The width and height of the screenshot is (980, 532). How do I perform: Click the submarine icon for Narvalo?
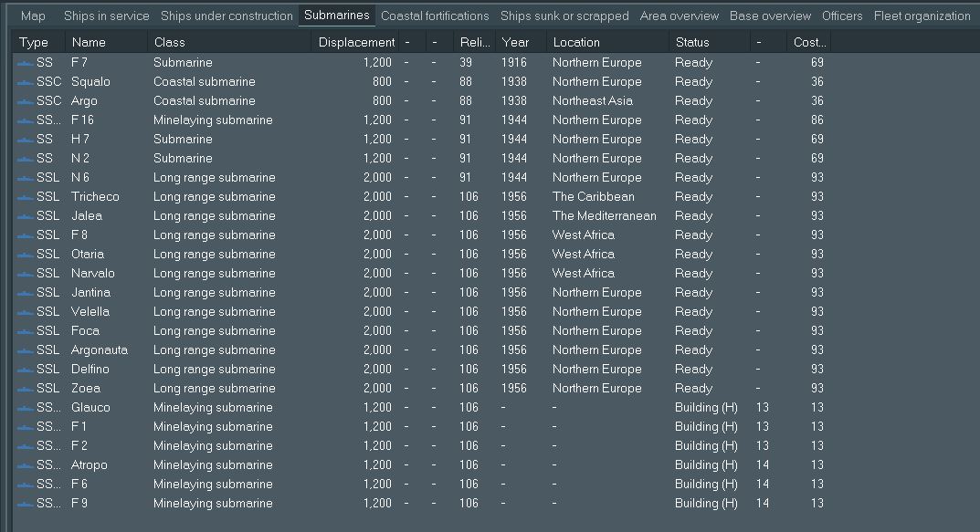click(x=25, y=274)
